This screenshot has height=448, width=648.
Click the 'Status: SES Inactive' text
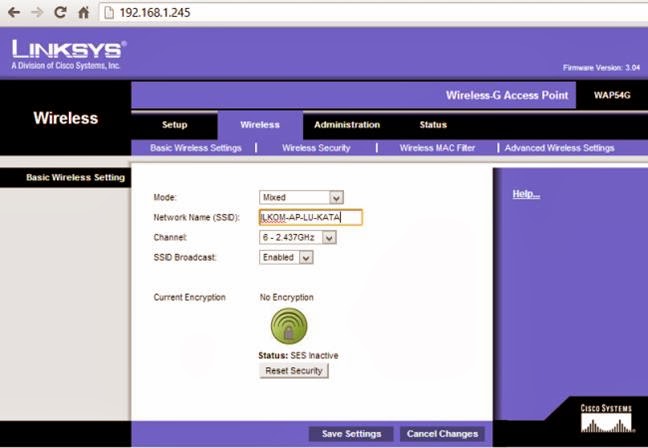(298, 355)
